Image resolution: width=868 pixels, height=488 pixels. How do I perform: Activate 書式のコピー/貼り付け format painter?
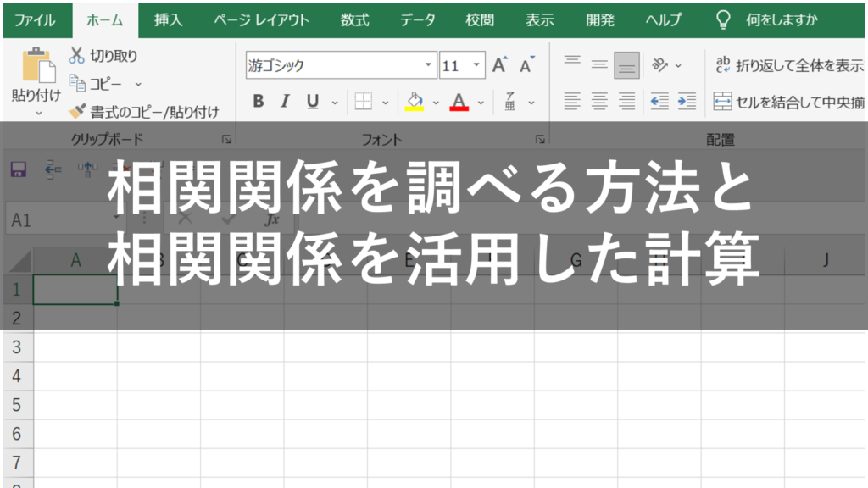(x=144, y=112)
